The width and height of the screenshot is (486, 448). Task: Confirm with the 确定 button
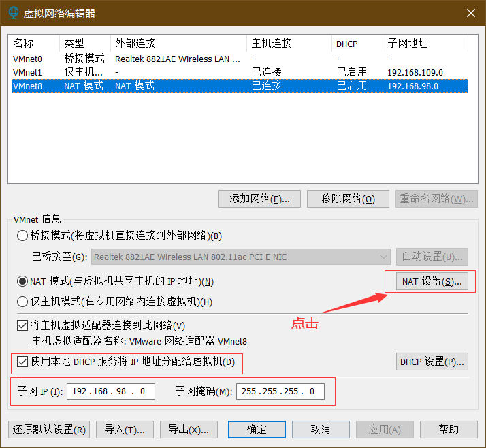(257, 430)
